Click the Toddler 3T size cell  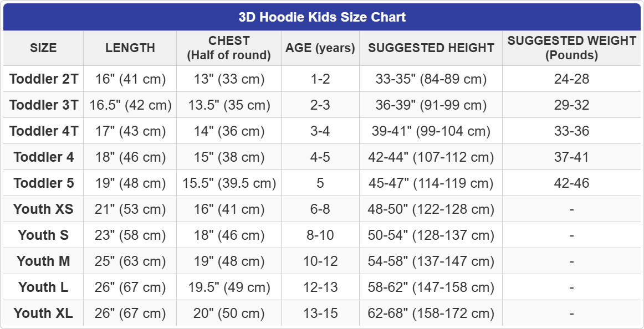pyautogui.click(x=44, y=105)
